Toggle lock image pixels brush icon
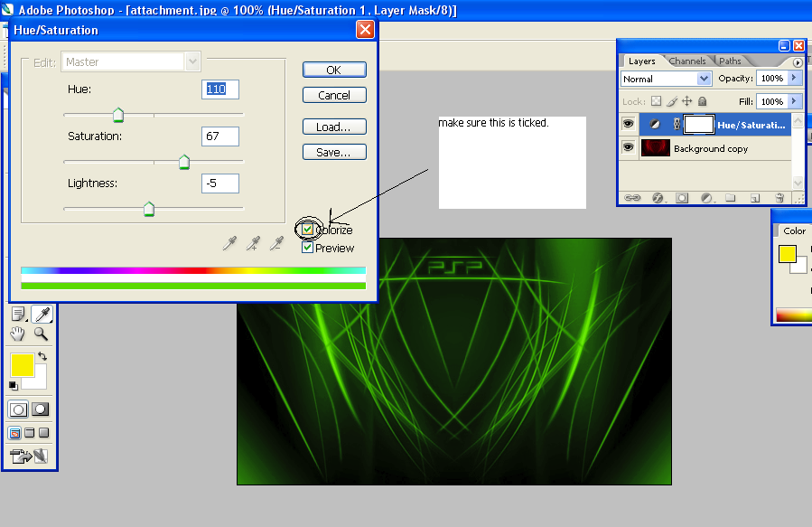The height and width of the screenshot is (527, 812). pos(672,101)
